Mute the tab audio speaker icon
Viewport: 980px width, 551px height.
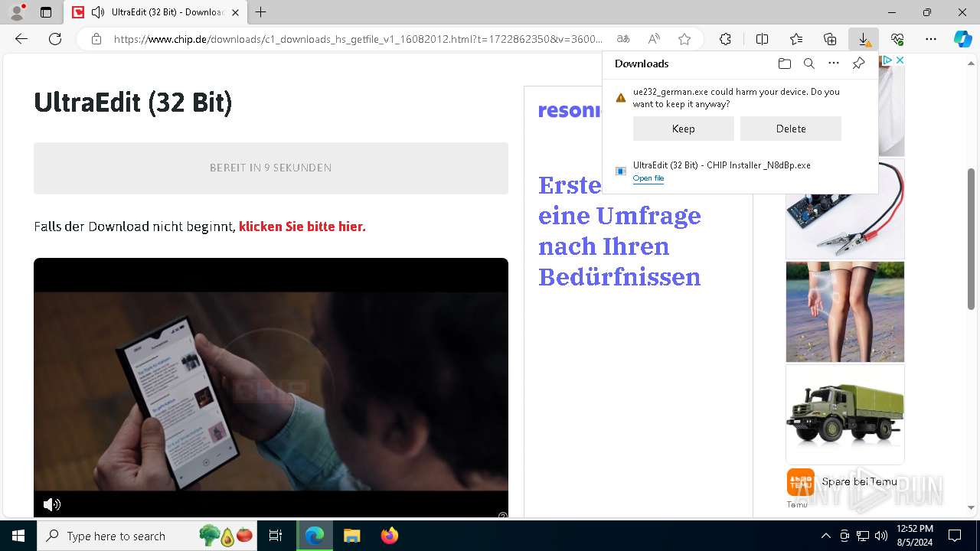(x=98, y=12)
